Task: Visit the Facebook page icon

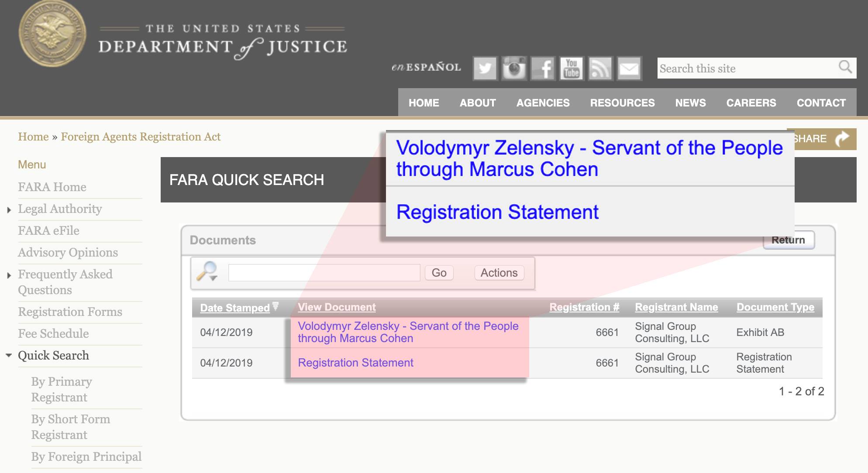Action: tap(543, 69)
